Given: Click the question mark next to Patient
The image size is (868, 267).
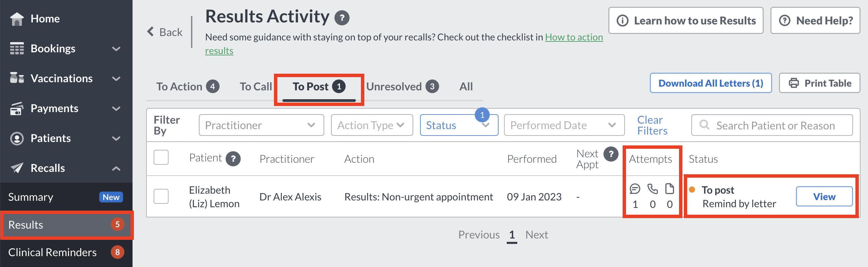Looking at the screenshot, I should coord(233,159).
